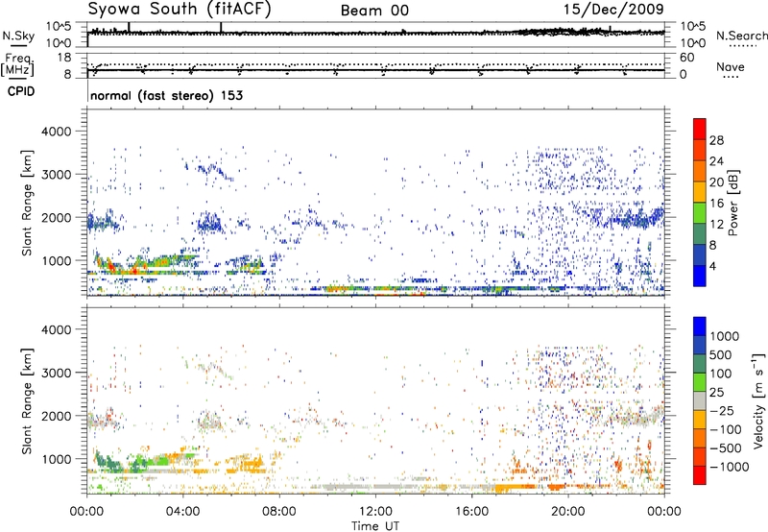
Task: Click the bright blue top Velocity colorbar segment
Action: [700, 326]
